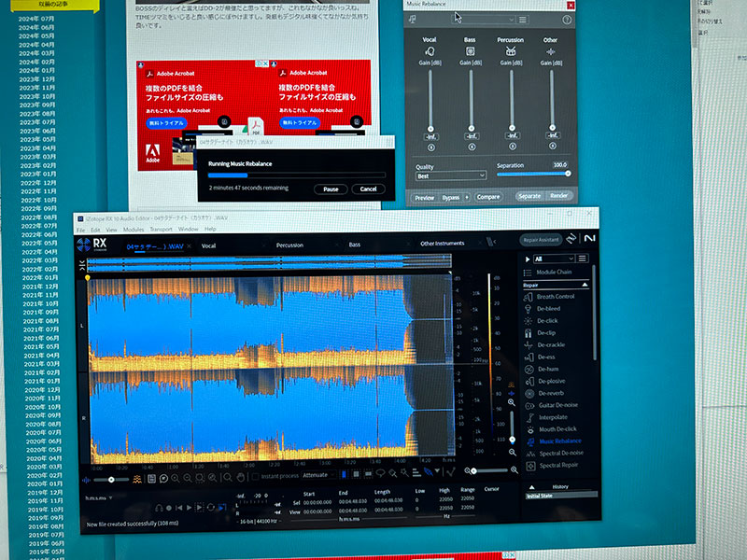Toggle Vocal solo button under gain
The height and width of the screenshot is (560, 747).
point(431,147)
